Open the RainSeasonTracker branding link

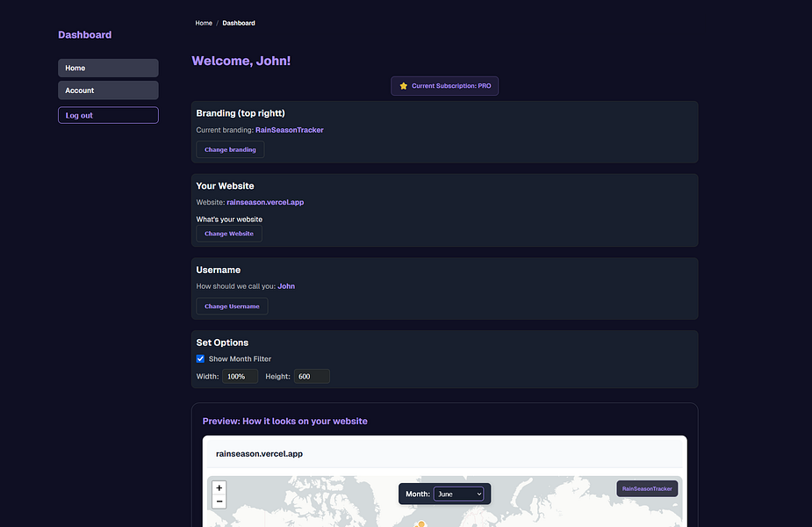click(291, 129)
